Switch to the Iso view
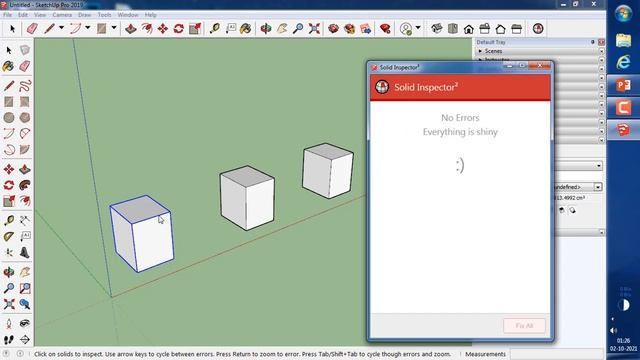This screenshot has width=640, height=360. (437, 29)
